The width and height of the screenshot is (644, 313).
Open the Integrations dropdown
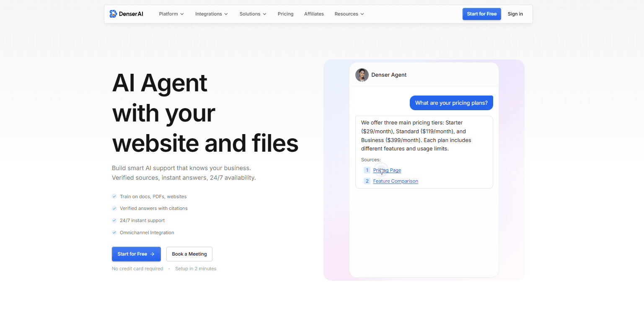[x=211, y=14]
